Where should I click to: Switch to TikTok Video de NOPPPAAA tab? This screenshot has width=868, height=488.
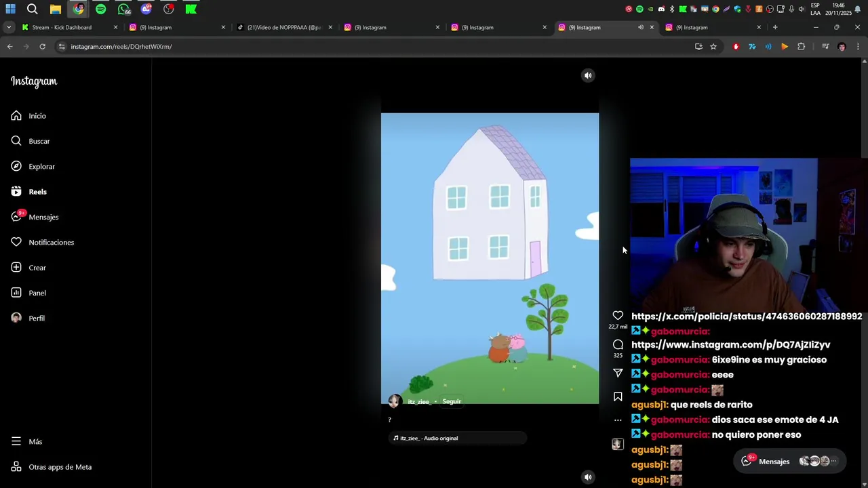click(x=283, y=28)
